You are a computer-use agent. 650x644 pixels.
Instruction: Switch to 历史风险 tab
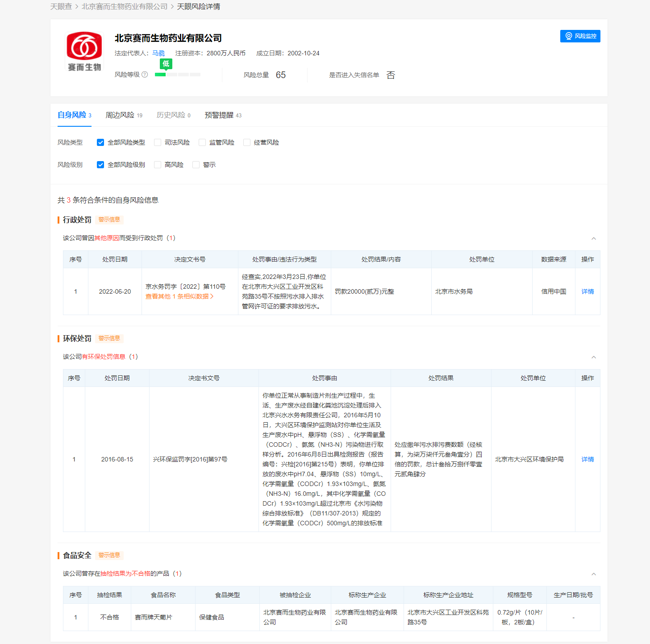(x=174, y=115)
